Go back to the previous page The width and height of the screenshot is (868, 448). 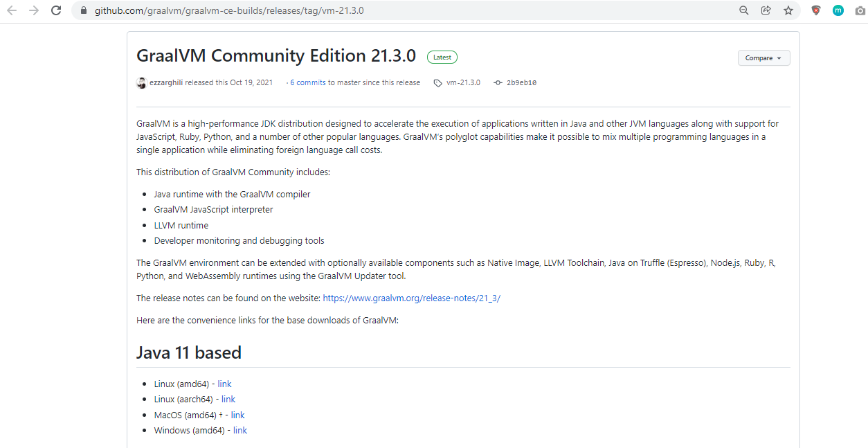pos(12,10)
